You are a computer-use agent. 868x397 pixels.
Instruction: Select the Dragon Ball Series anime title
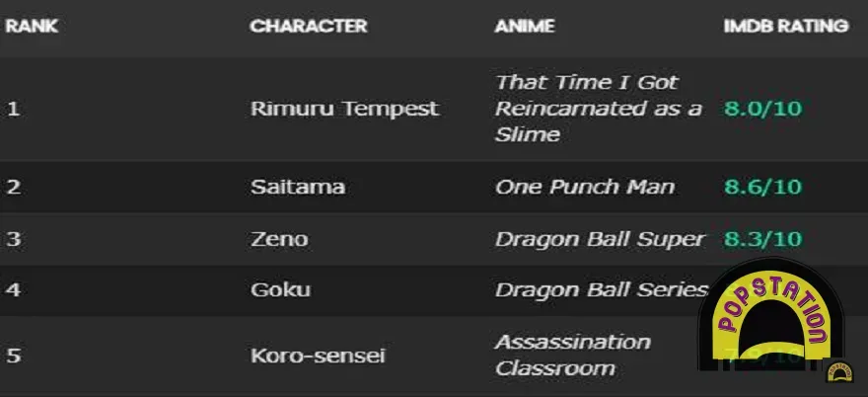[601, 290]
